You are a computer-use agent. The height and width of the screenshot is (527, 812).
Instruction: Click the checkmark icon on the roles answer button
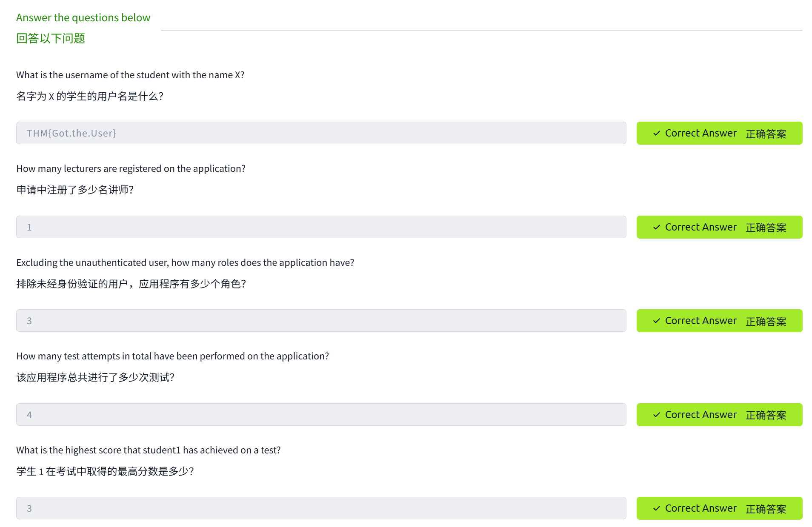click(x=656, y=321)
